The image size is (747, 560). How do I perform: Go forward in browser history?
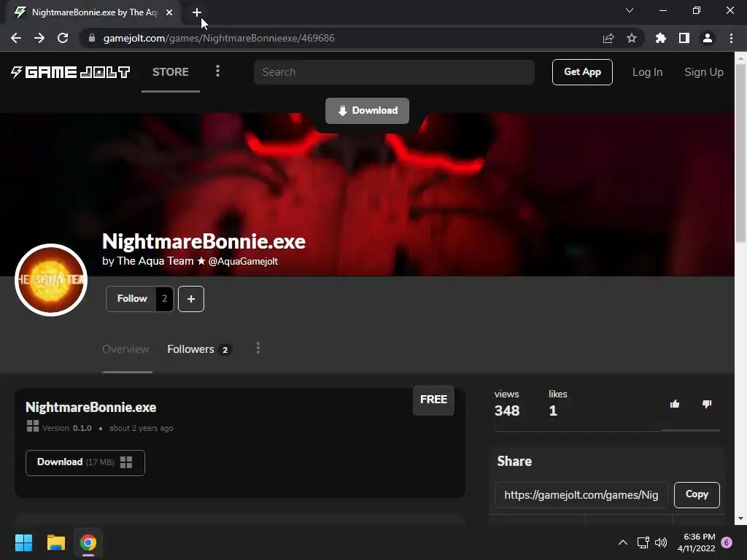39,38
